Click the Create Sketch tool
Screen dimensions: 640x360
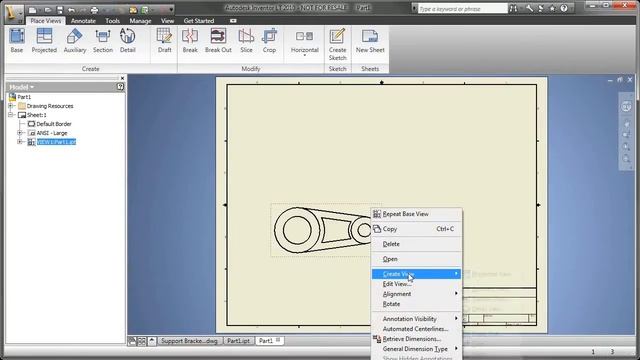coord(338,44)
